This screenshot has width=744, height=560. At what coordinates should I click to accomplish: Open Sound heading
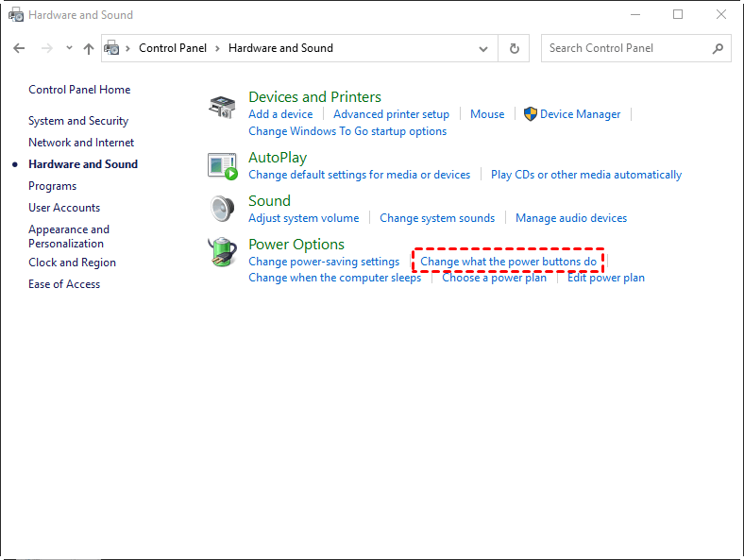[269, 201]
